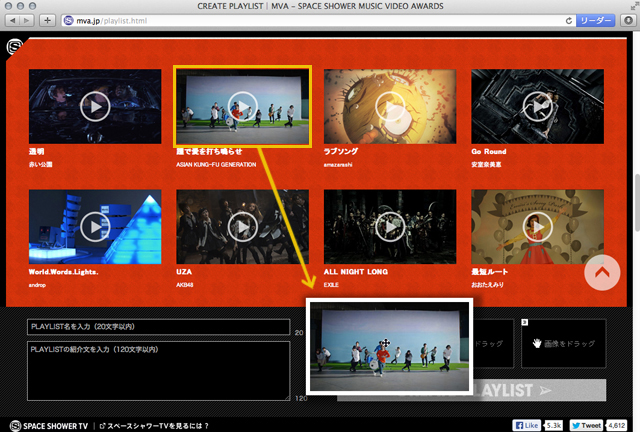This screenshot has width=640, height=432.
Task: Play the World.Words.Lights. video
Action: coord(95,227)
